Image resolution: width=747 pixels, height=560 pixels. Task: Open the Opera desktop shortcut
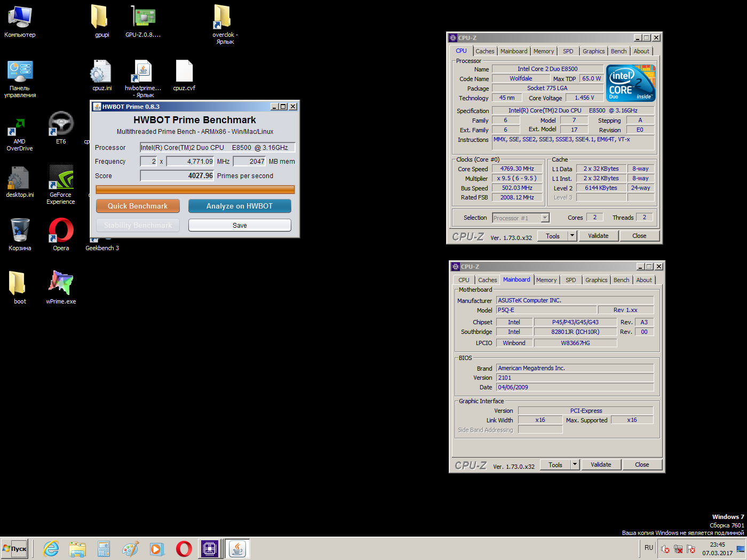click(61, 235)
